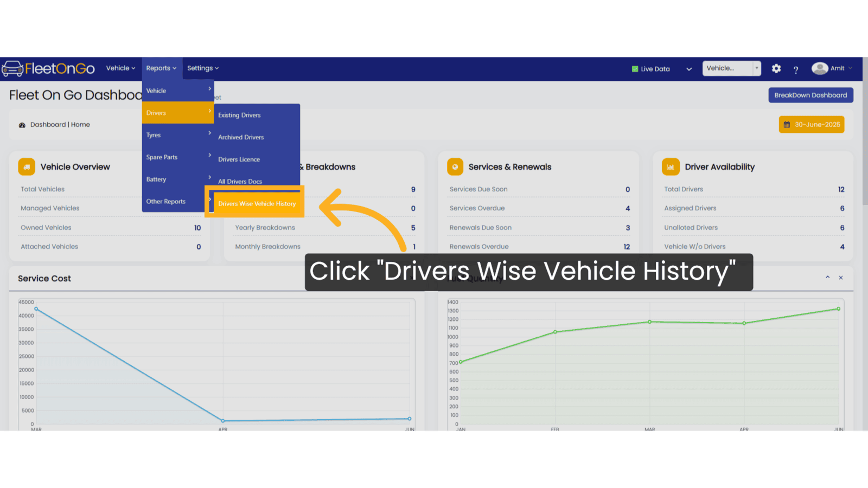Open the Vehicle search combo box
Image resolution: width=868 pixels, height=488 pixels.
pos(731,68)
